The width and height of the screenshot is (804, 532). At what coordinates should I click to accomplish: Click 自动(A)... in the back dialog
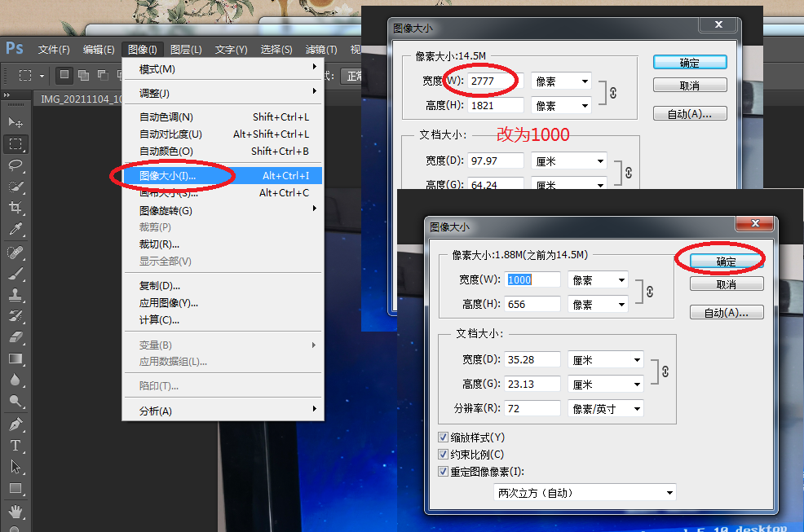pos(690,113)
